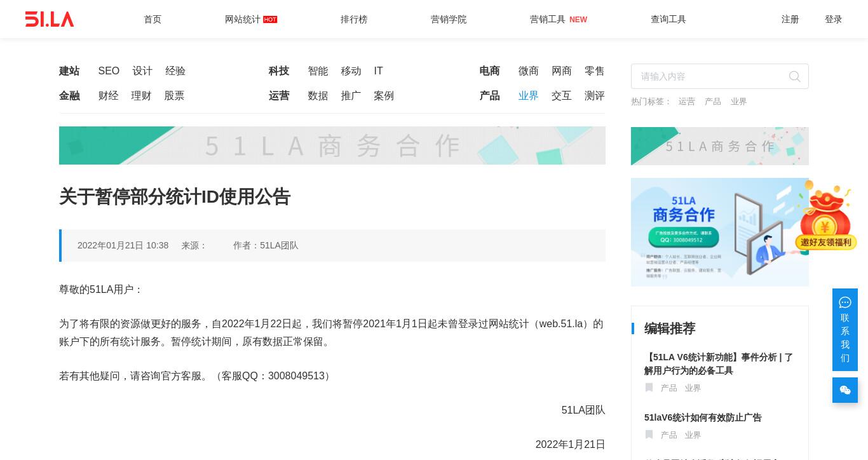The width and height of the screenshot is (868, 460).
Task: Click 业界 tag under 防止广告 article
Action: 693,435
